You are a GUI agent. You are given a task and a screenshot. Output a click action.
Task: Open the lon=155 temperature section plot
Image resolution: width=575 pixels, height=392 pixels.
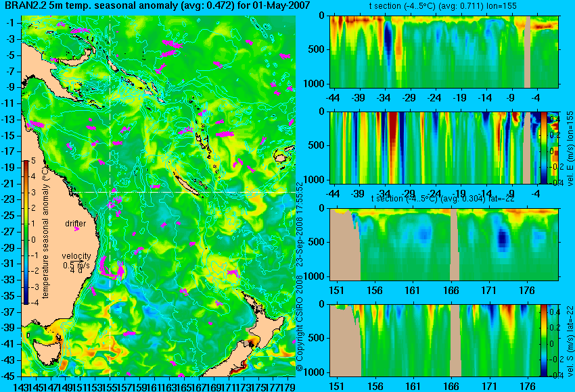tap(444, 51)
